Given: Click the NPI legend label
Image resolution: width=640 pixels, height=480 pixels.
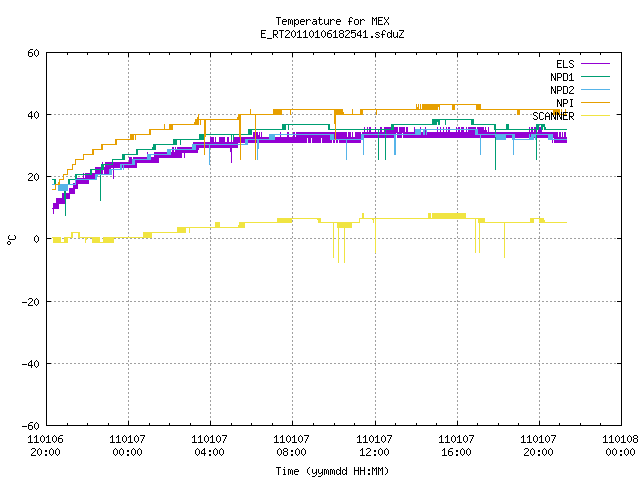Looking at the screenshot, I should [565, 103].
